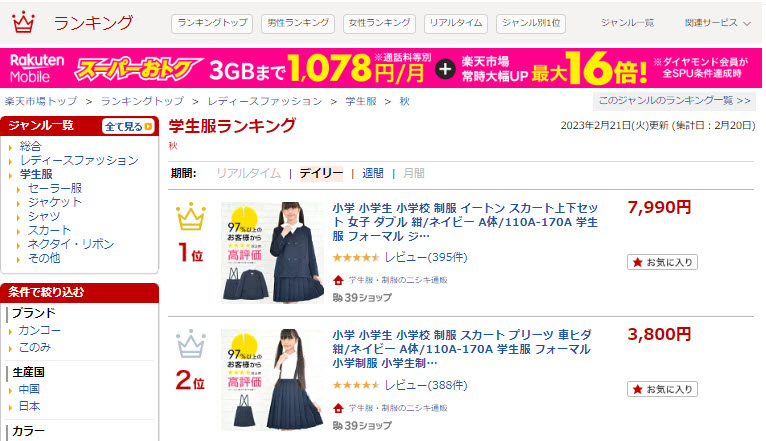Click the silver crown second place icon

[x=191, y=344]
